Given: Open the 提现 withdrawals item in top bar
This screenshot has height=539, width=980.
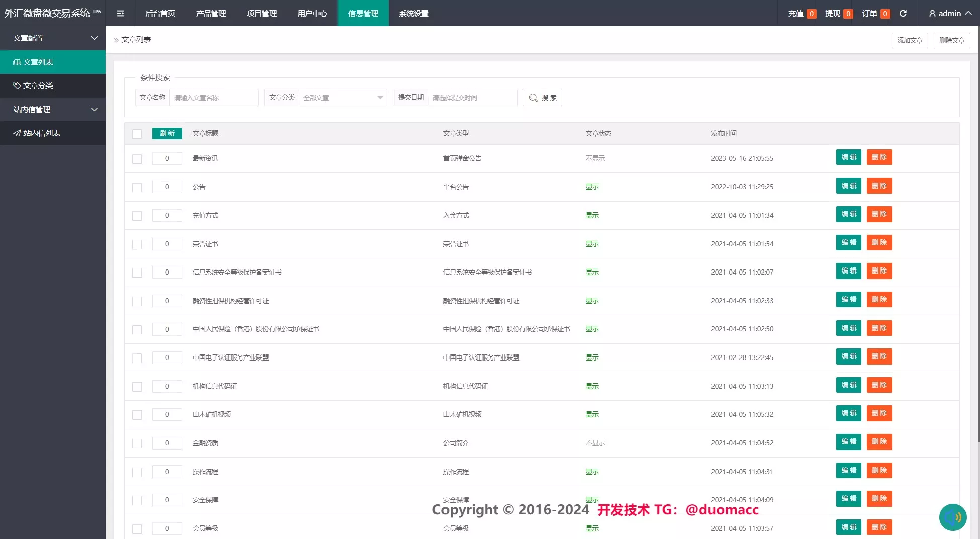Looking at the screenshot, I should pyautogui.click(x=837, y=14).
